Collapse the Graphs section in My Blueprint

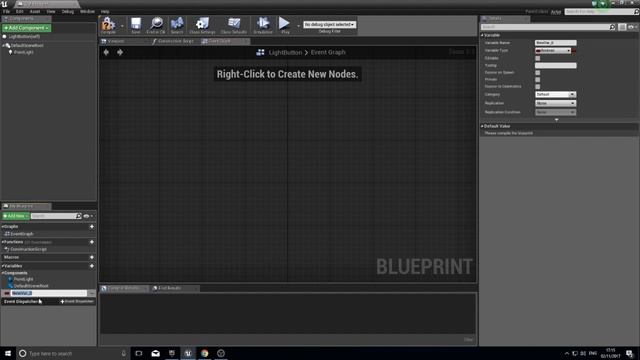(2, 227)
